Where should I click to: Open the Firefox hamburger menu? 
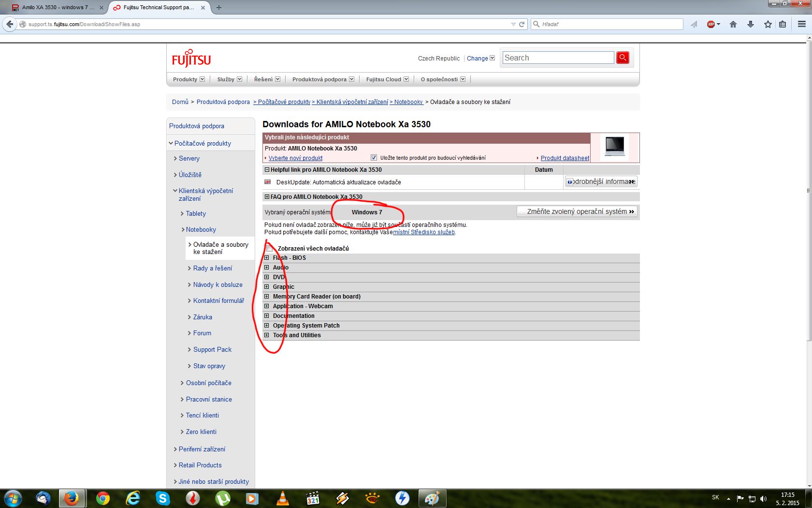[x=802, y=24]
